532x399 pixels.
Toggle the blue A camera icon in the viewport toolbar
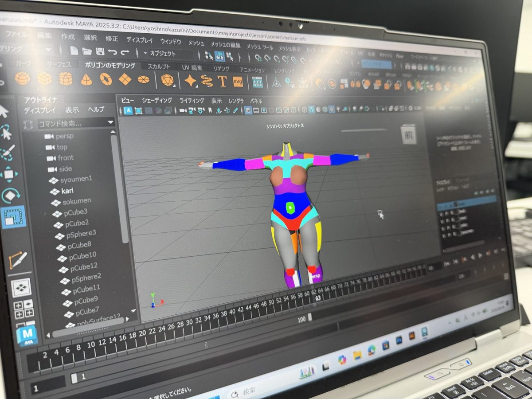point(128,110)
